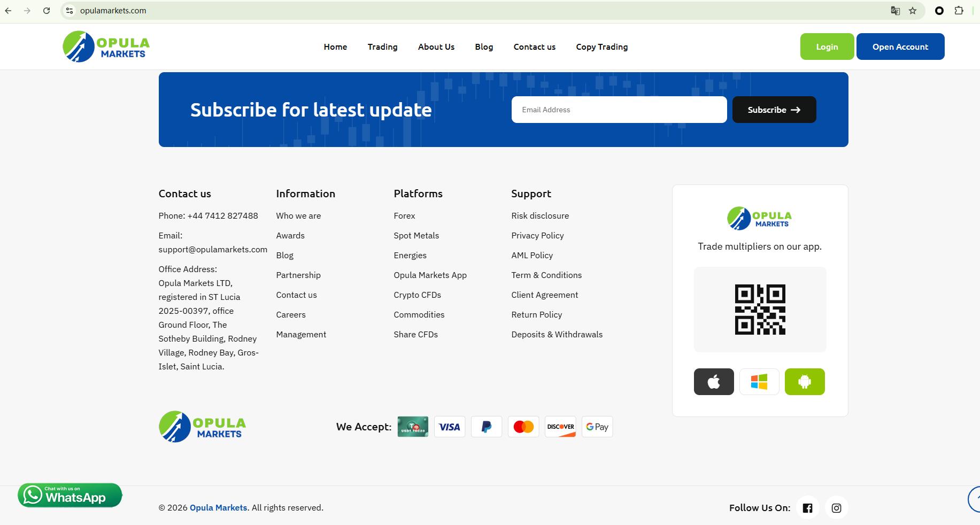Click the Open Account button
Screen dimensions: 980x525
point(900,47)
